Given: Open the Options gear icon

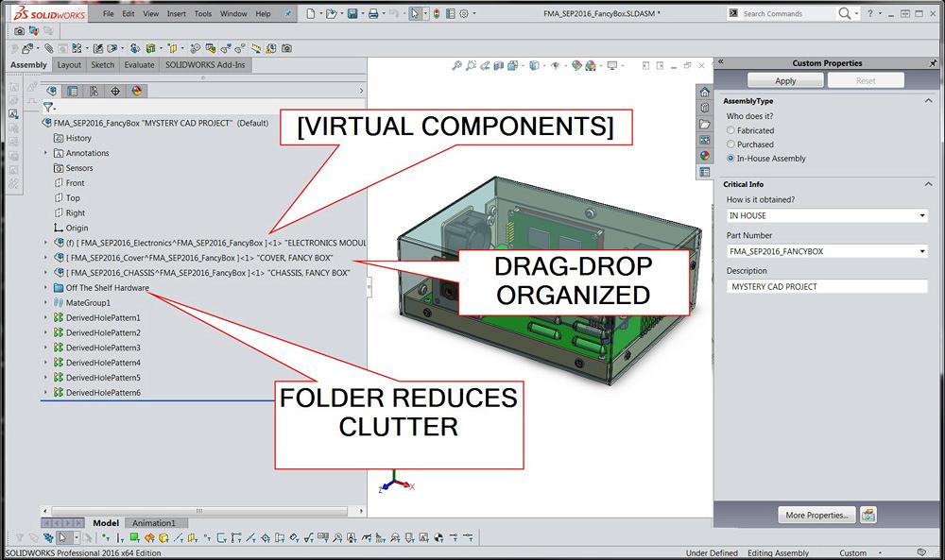Looking at the screenshot, I should [x=464, y=13].
